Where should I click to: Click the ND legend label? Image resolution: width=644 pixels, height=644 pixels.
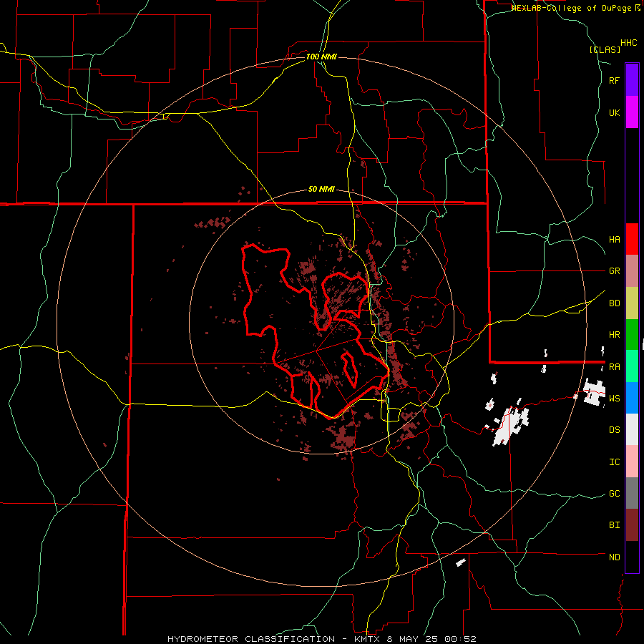coord(614,557)
